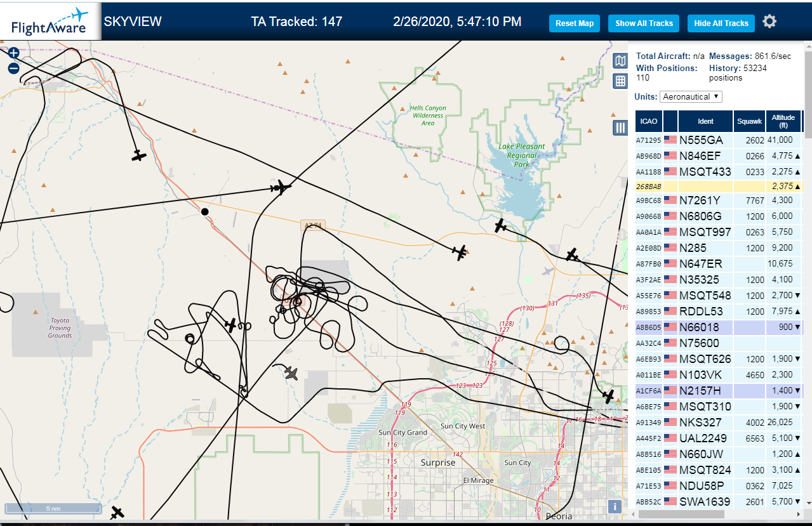Select the UAL2249 aircraft row

pyautogui.click(x=719, y=438)
